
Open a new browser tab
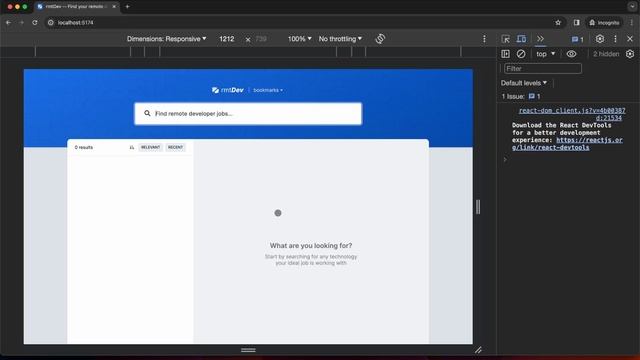tap(127, 7)
